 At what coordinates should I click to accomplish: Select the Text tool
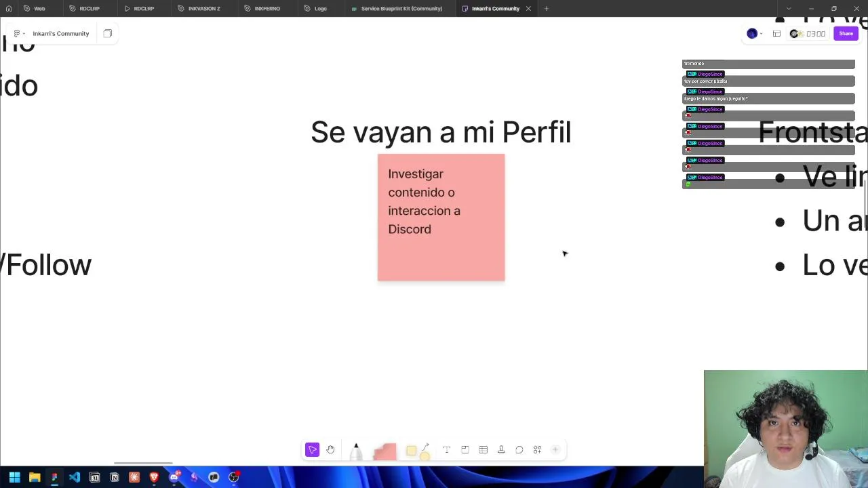click(447, 450)
